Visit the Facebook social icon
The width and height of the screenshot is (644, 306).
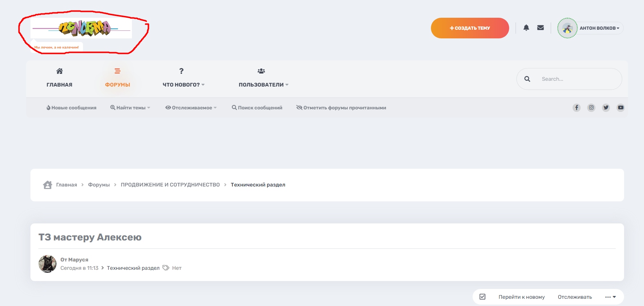(577, 108)
